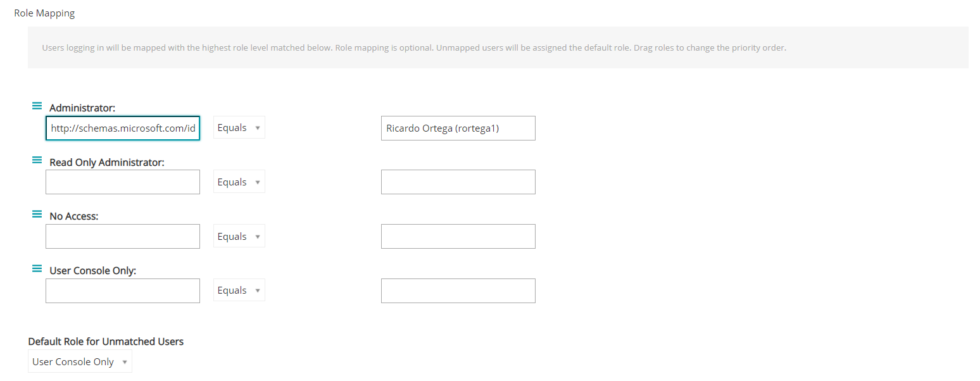Click the No Access attribute field
This screenshot has height=381, width=980.
pyautogui.click(x=122, y=236)
